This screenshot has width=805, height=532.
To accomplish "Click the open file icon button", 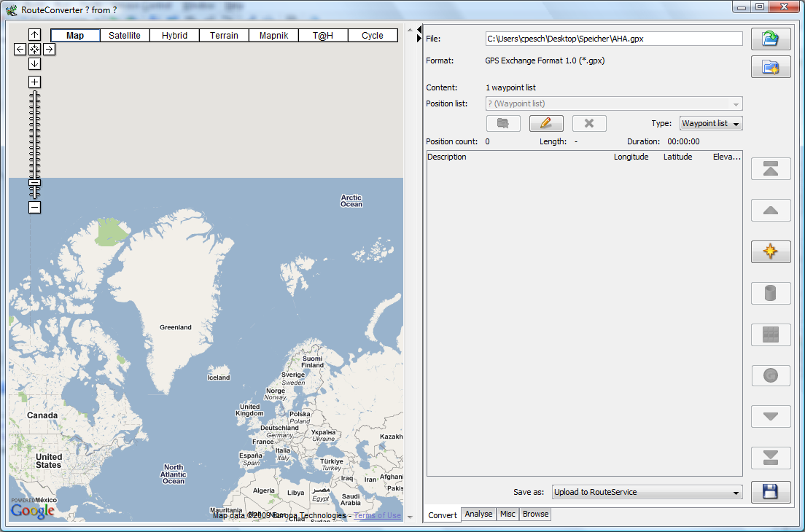I will 771,39.
